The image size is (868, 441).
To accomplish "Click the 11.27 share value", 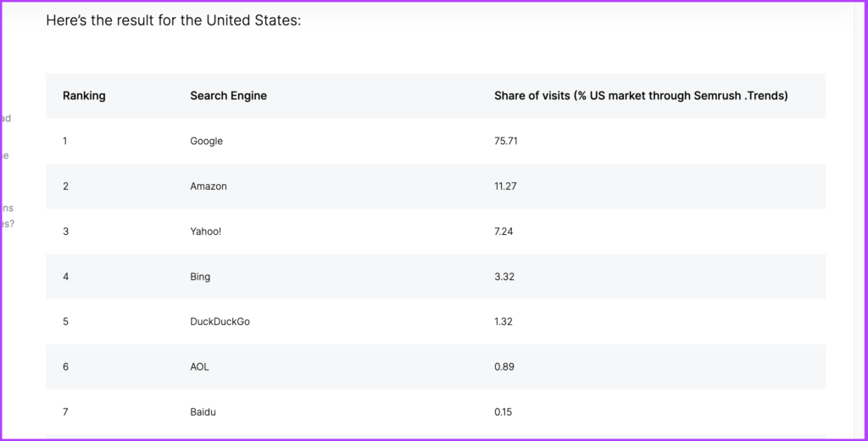I will point(505,186).
